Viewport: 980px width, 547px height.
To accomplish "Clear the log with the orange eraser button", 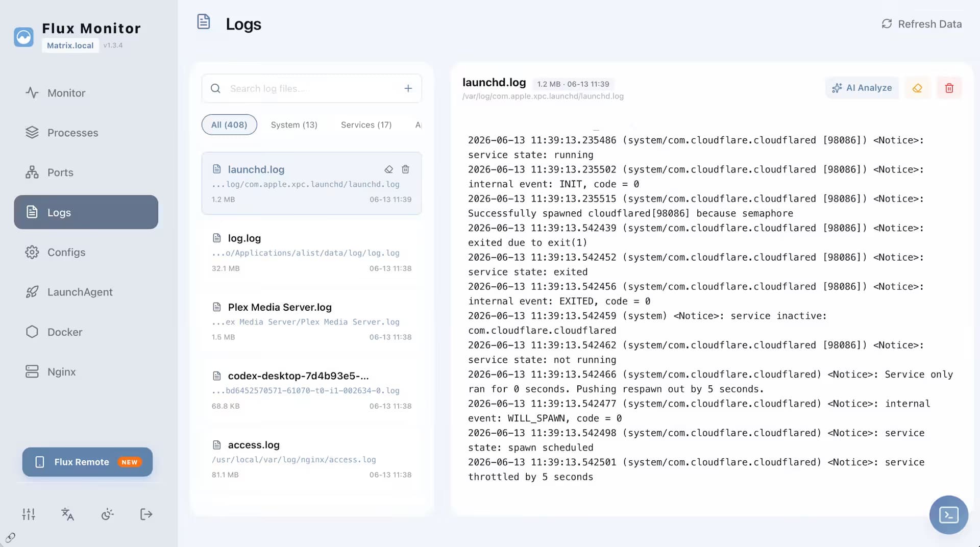I will click(x=917, y=88).
